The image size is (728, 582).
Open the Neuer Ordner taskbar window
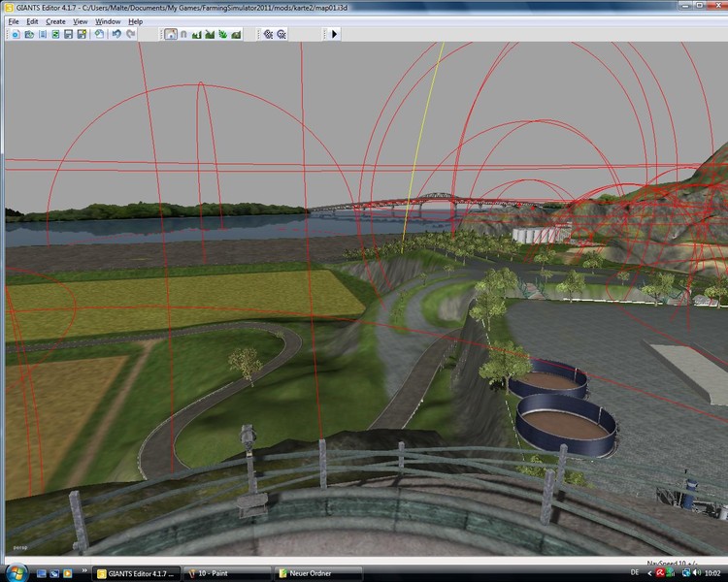(319, 573)
